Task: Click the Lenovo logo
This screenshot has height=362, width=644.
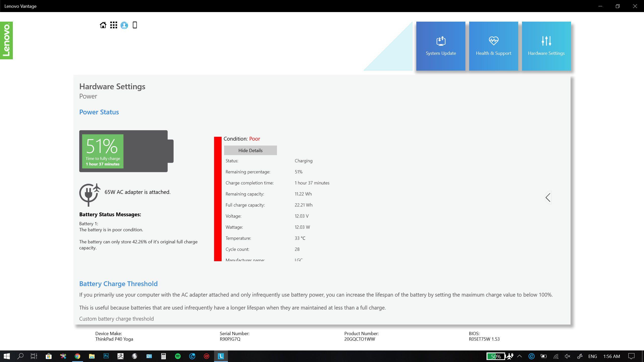Action: [6, 40]
